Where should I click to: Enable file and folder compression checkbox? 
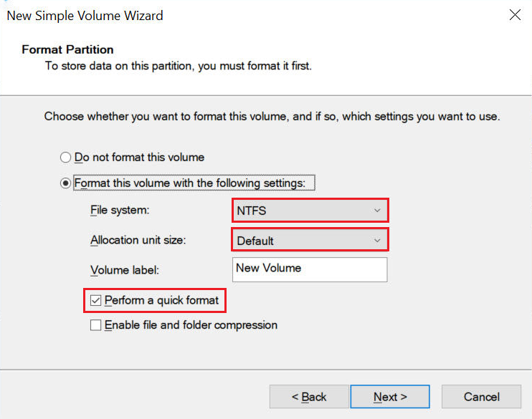click(96, 325)
